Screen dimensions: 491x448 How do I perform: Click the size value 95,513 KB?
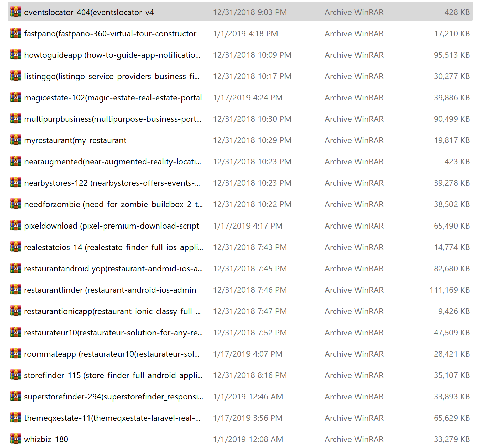click(x=452, y=55)
